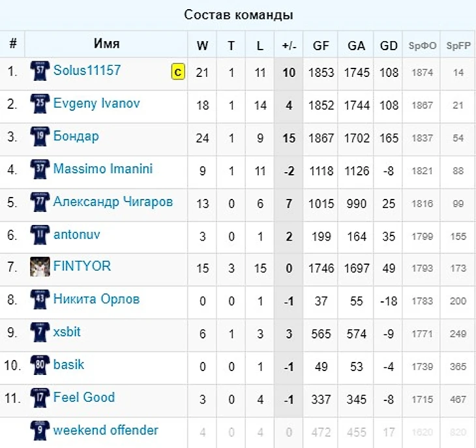Click the yellow captain C badge
This screenshot has height=448, width=476.
(178, 72)
